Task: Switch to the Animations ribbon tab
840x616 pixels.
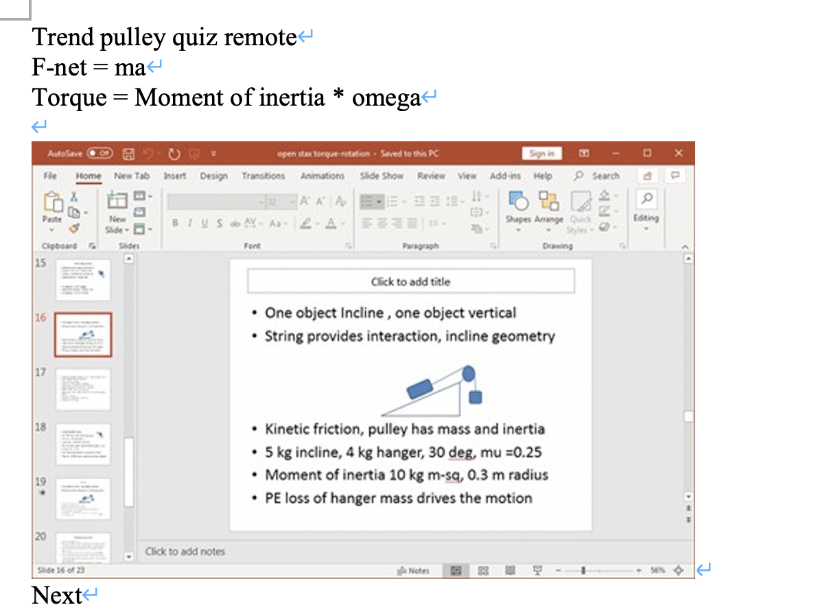Action: 323,176
